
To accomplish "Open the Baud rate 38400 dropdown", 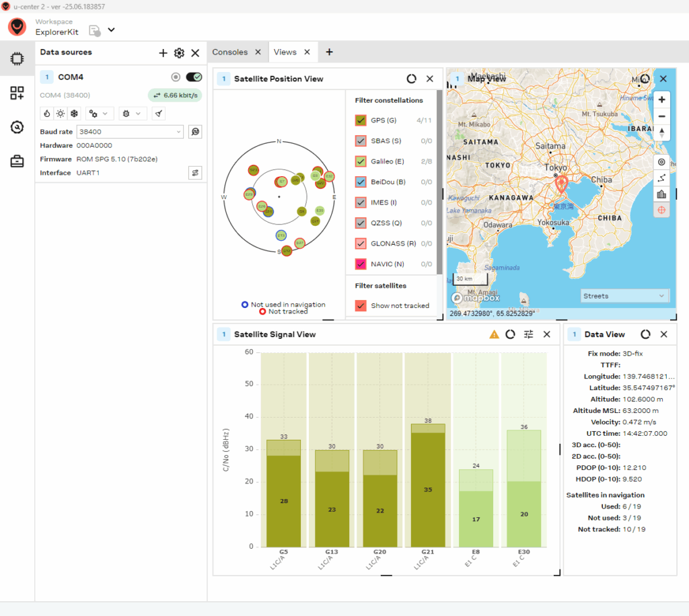I will [130, 132].
